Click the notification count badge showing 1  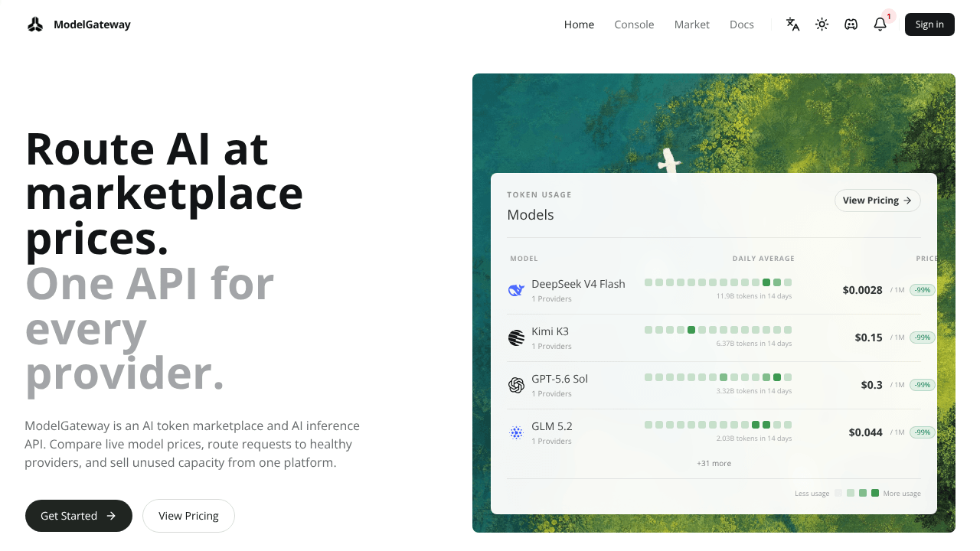(x=889, y=16)
